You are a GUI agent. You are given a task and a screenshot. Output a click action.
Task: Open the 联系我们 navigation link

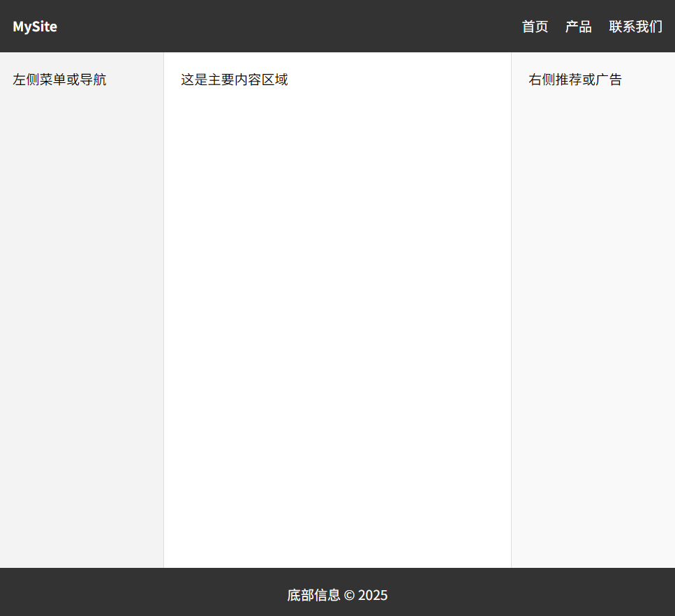point(635,27)
